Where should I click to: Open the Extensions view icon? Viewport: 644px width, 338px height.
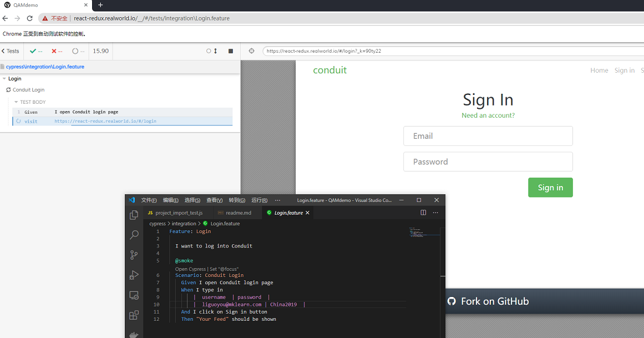tap(134, 315)
